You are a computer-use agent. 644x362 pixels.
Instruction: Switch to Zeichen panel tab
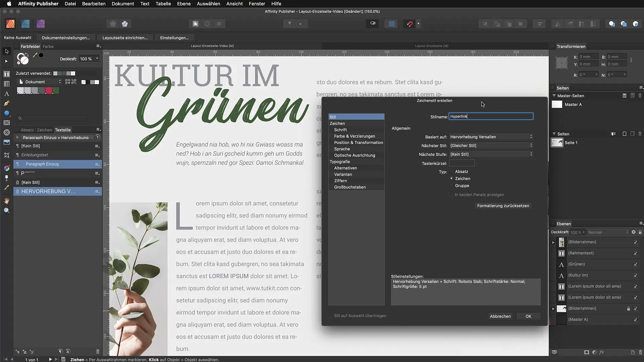44,130
